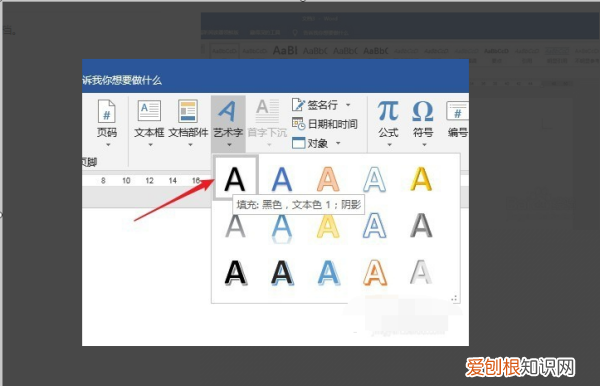Choose black fill WordArt with shadow
The image size is (600, 386).
click(x=235, y=178)
